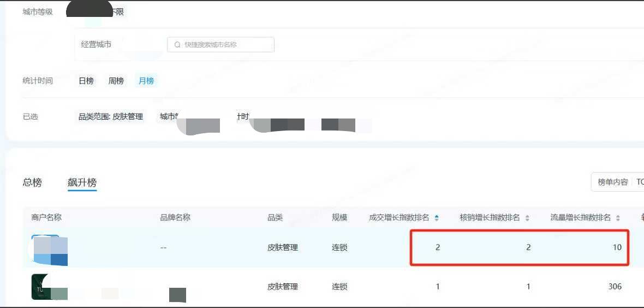Select the 月榜 time filter
This screenshot has width=644, height=308.
coord(146,81)
